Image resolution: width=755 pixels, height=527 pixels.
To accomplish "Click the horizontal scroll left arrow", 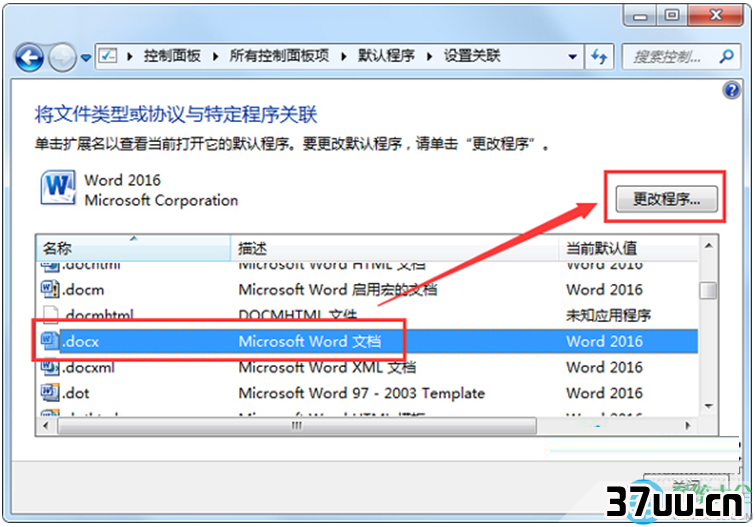I will 46,425.
